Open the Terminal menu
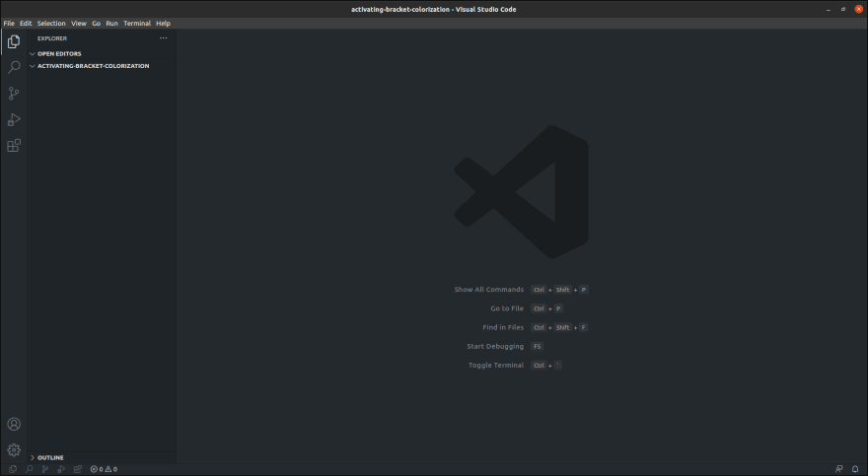The image size is (868, 476). pyautogui.click(x=137, y=24)
